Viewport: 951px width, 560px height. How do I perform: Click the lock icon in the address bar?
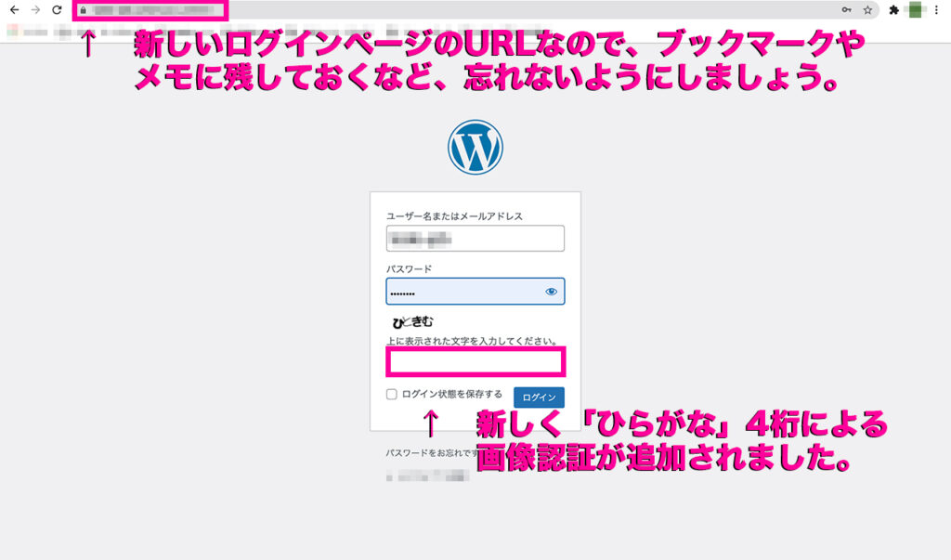[x=83, y=10]
